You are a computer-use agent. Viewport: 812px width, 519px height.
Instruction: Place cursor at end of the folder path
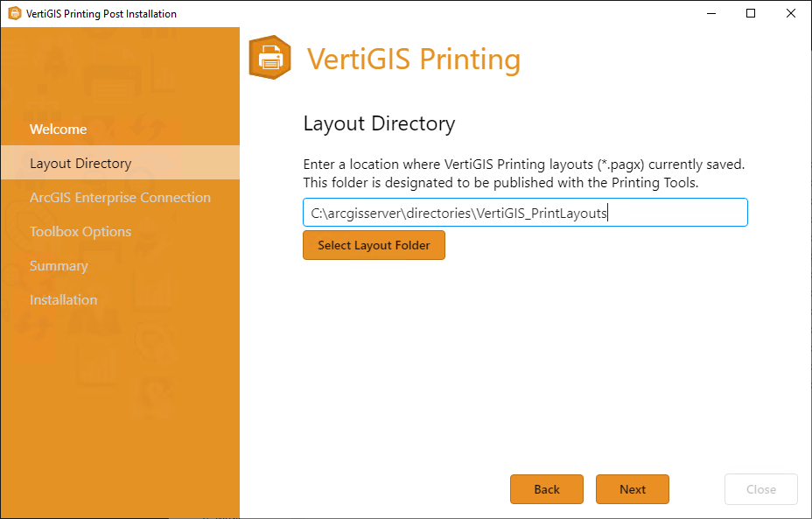click(606, 212)
